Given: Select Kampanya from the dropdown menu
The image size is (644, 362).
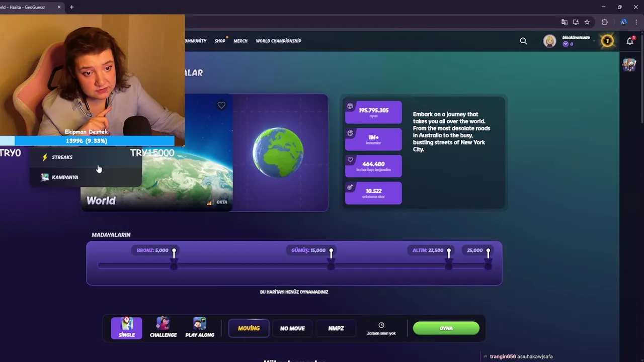Looking at the screenshot, I should pos(86,177).
